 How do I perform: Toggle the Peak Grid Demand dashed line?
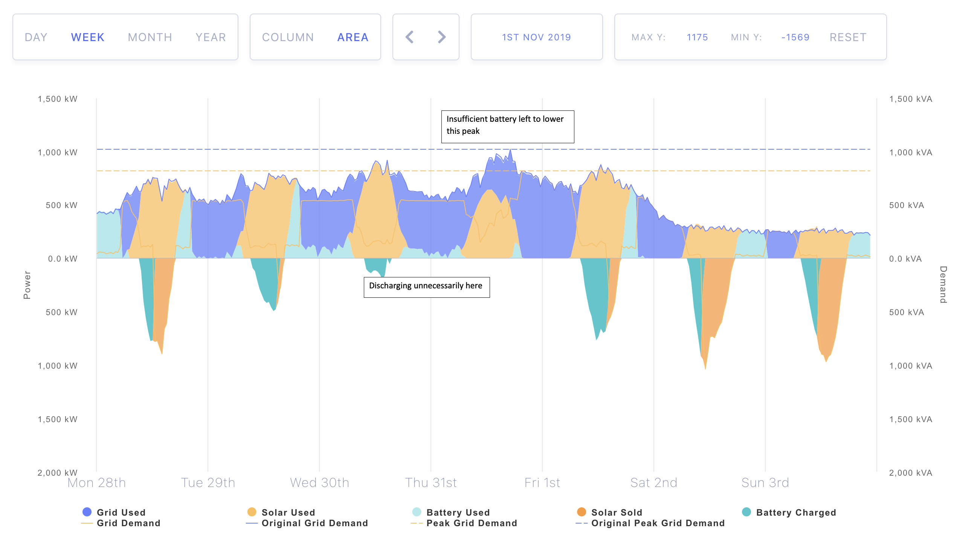[x=464, y=523]
